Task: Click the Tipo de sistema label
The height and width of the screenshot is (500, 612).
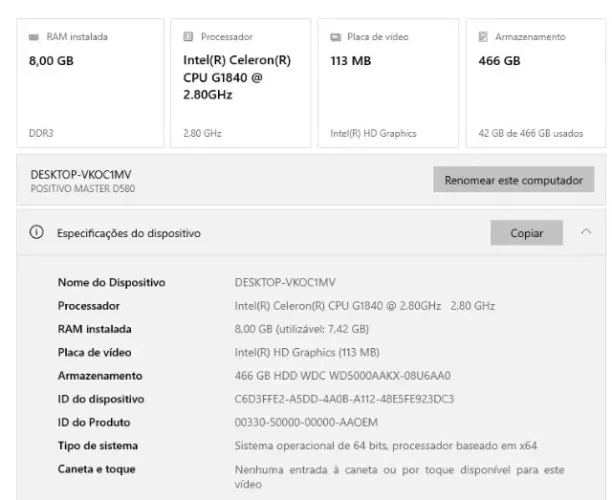Action: coord(98,446)
